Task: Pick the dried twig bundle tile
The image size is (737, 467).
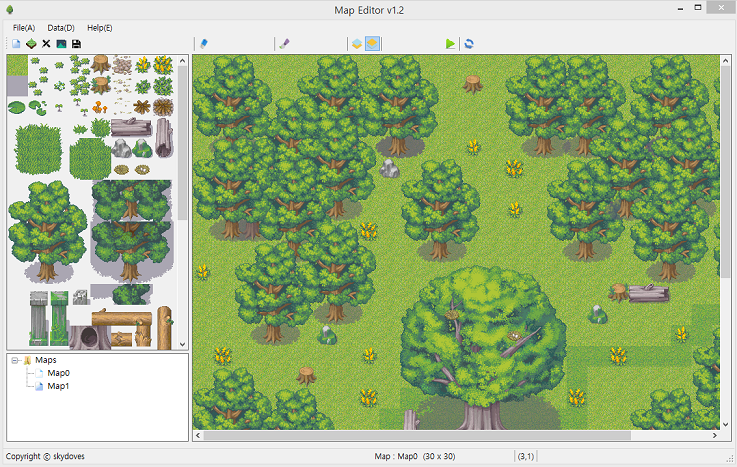Action: (x=164, y=107)
